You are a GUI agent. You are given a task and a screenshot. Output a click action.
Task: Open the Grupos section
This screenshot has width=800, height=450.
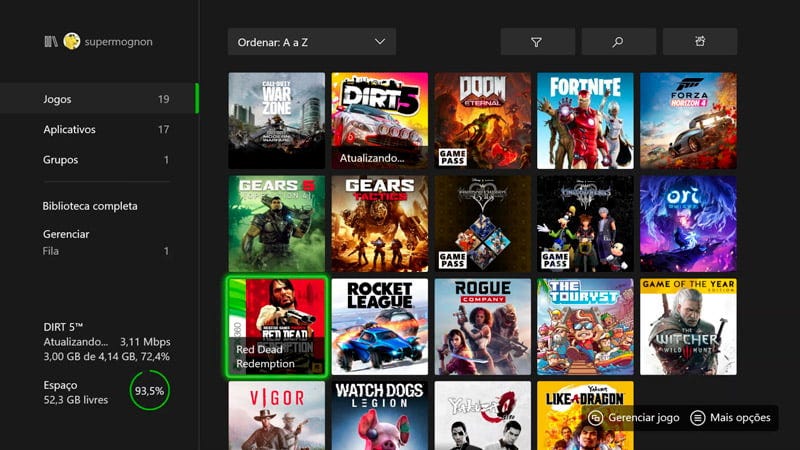pos(106,160)
